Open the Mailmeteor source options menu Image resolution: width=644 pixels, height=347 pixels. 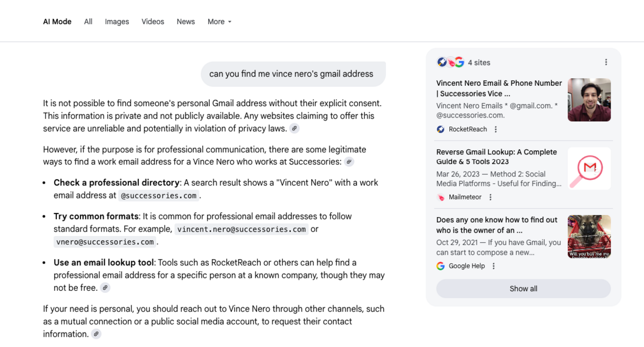490,197
